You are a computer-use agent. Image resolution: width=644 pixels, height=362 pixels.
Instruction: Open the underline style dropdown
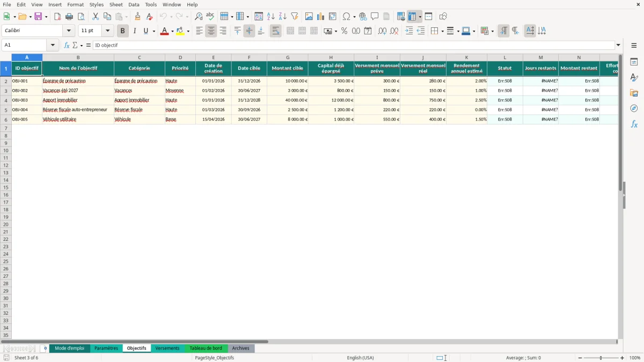(154, 31)
